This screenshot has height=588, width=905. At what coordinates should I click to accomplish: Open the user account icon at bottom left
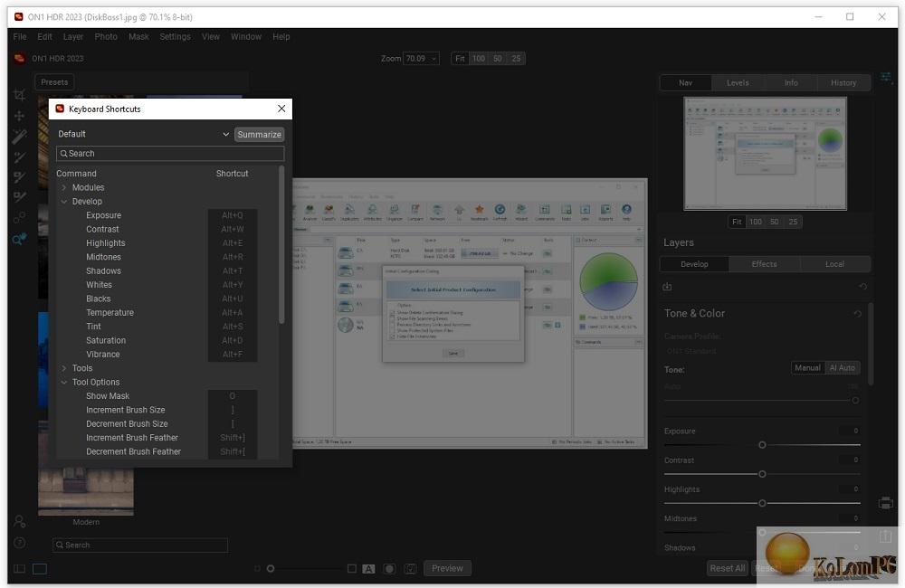click(19, 522)
